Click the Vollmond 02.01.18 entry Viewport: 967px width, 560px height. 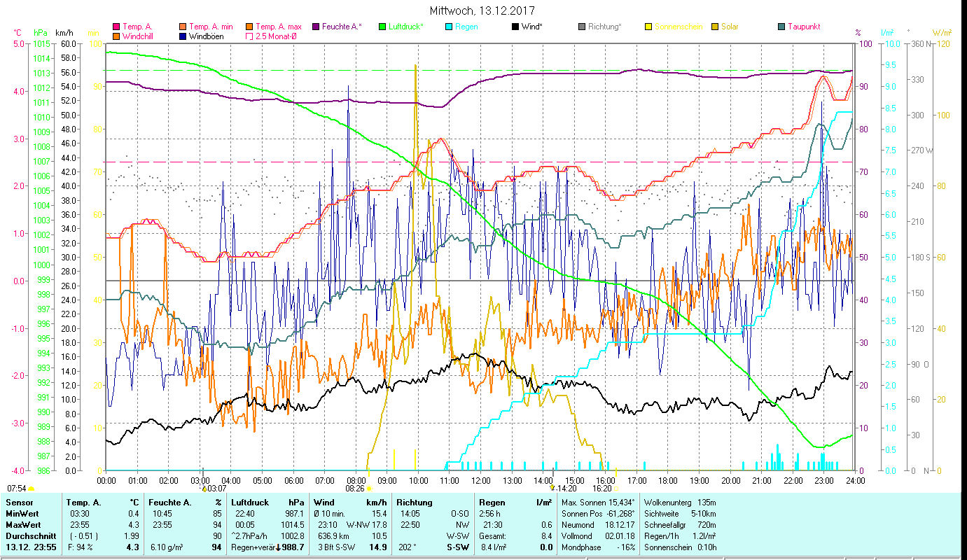599,535
